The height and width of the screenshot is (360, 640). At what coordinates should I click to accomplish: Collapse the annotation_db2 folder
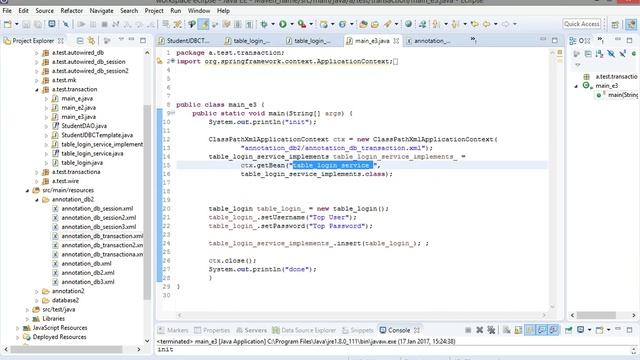click(x=37, y=200)
